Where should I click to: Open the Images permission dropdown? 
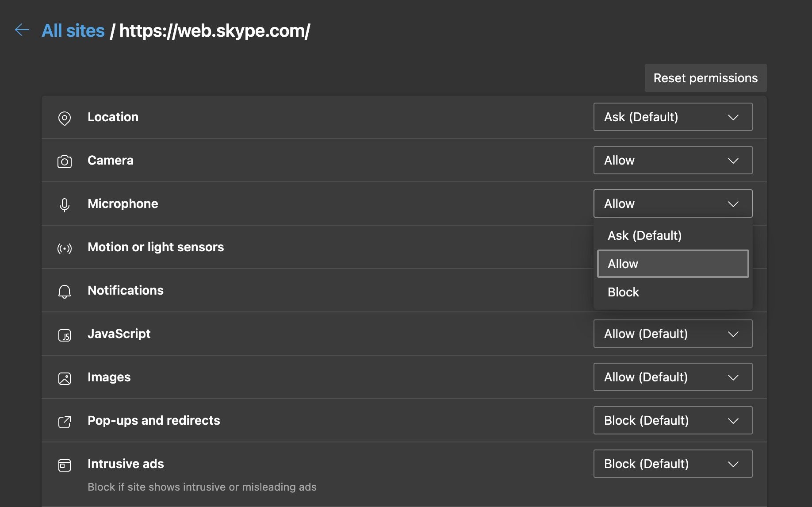pyautogui.click(x=672, y=377)
